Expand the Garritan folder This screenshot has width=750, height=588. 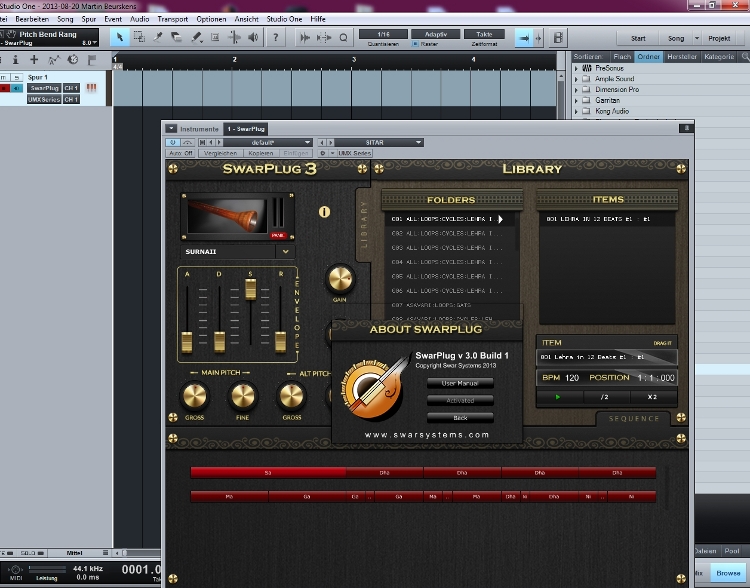pos(576,100)
